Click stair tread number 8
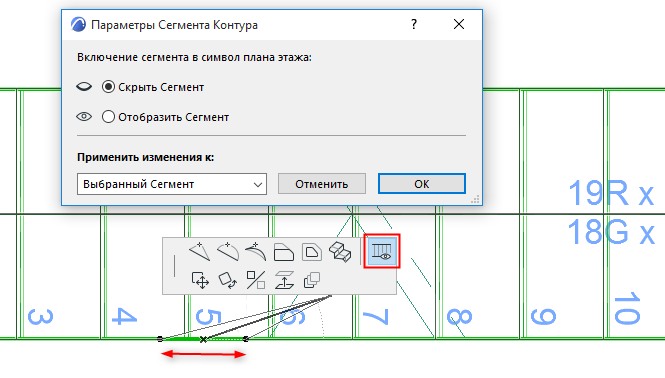This screenshot has height=378, width=665. click(460, 317)
